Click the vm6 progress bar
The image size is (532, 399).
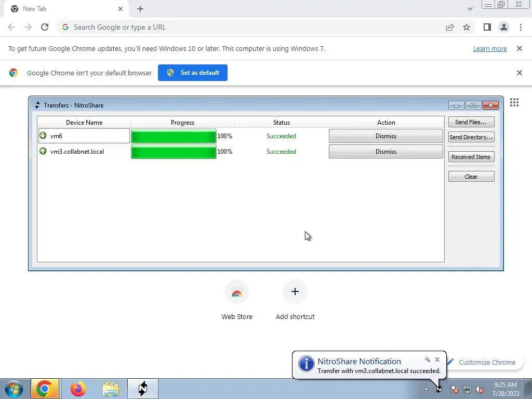[x=174, y=136]
